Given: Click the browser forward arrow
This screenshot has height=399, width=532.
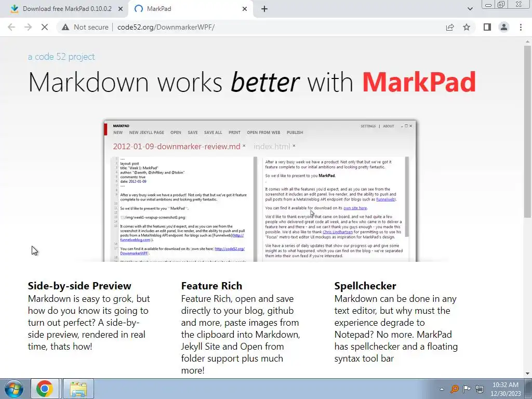Looking at the screenshot, I should tap(28, 27).
